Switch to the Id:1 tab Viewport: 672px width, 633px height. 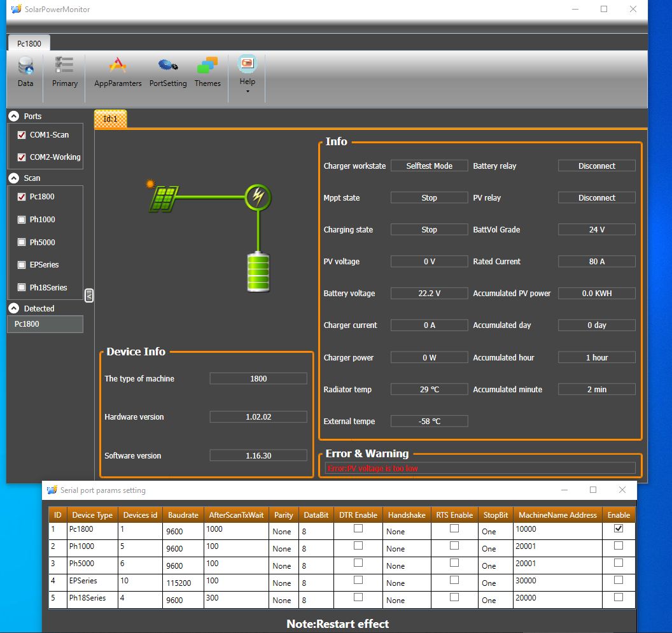tap(111, 118)
